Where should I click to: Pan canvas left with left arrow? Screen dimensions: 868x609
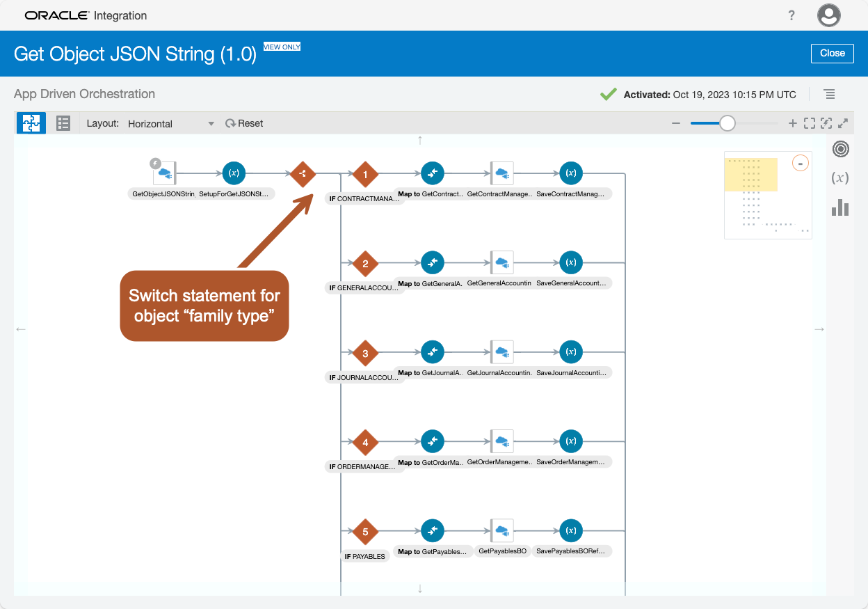coord(21,329)
